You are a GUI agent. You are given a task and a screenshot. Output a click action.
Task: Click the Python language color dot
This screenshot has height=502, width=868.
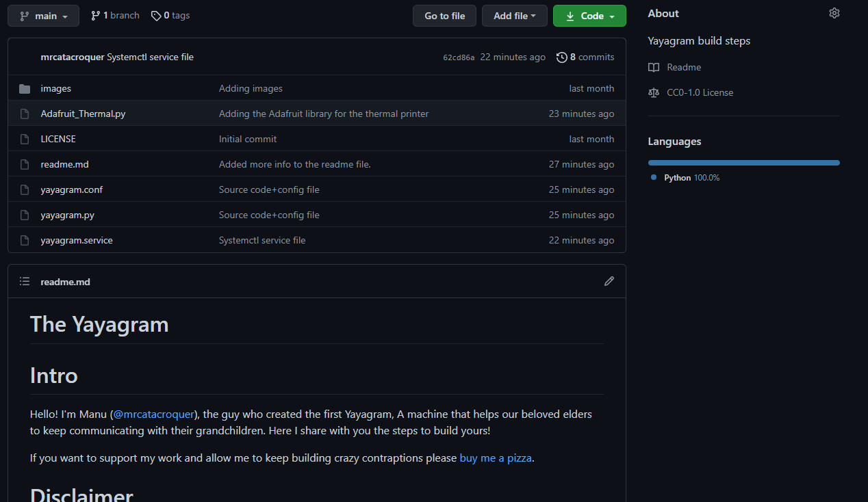(x=654, y=177)
